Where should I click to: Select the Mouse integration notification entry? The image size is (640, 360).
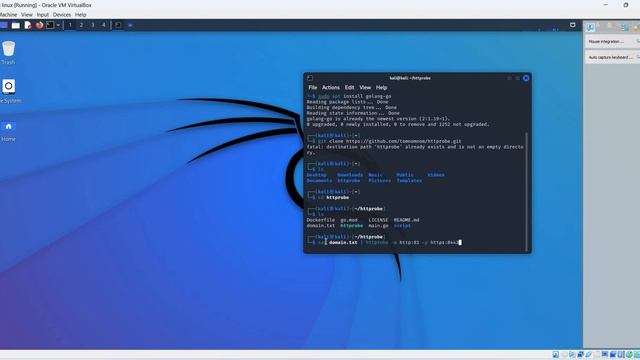(612, 42)
